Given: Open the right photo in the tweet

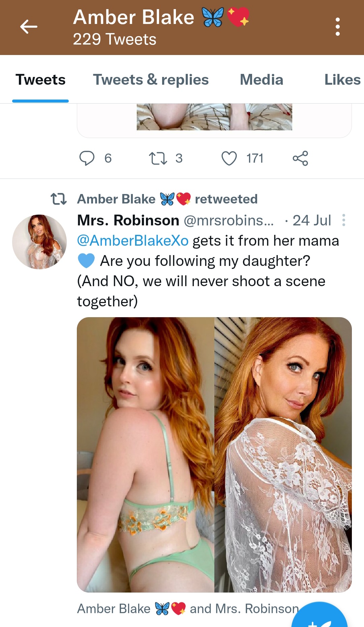Looking at the screenshot, I should 283,455.
